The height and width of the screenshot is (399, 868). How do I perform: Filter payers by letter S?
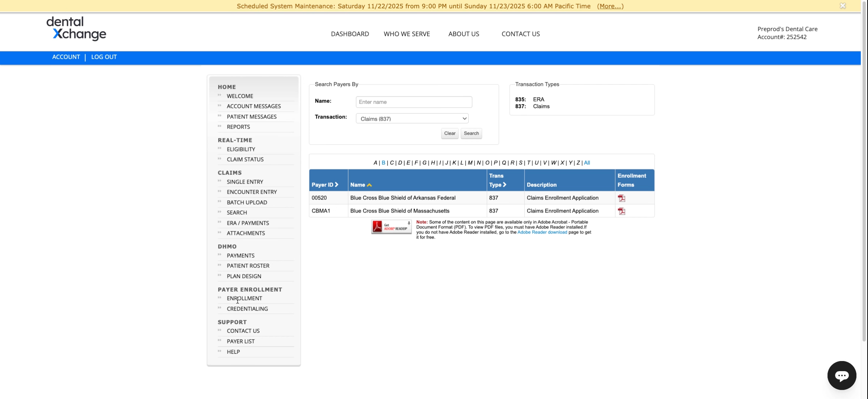tap(520, 163)
